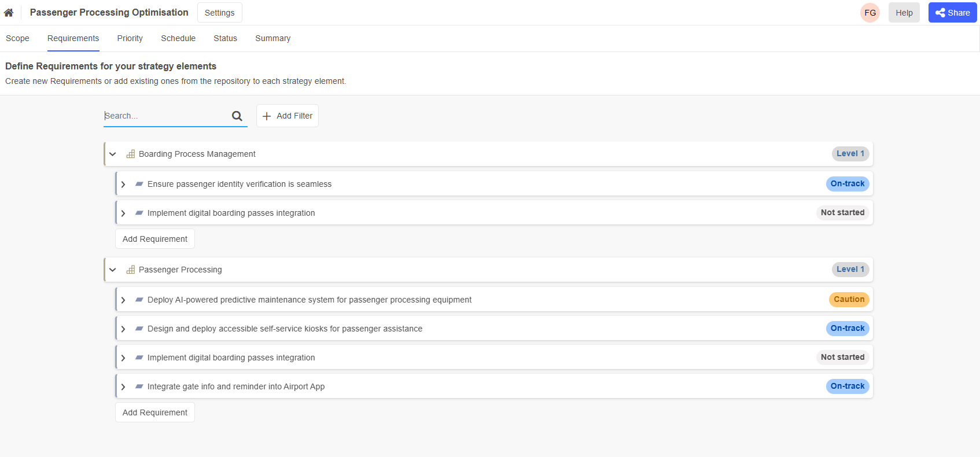Add Requirement under Passenger Processing
Screen dimensions: 980x457
point(154,412)
